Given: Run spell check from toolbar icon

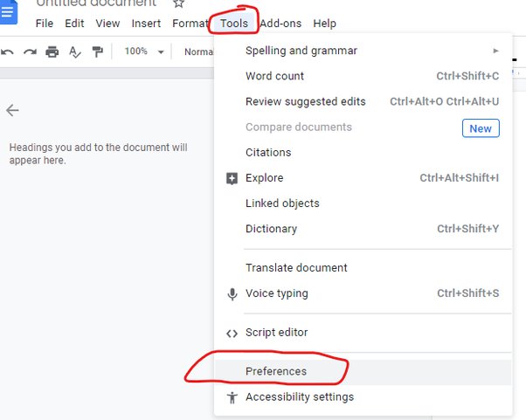Looking at the screenshot, I should point(74,52).
